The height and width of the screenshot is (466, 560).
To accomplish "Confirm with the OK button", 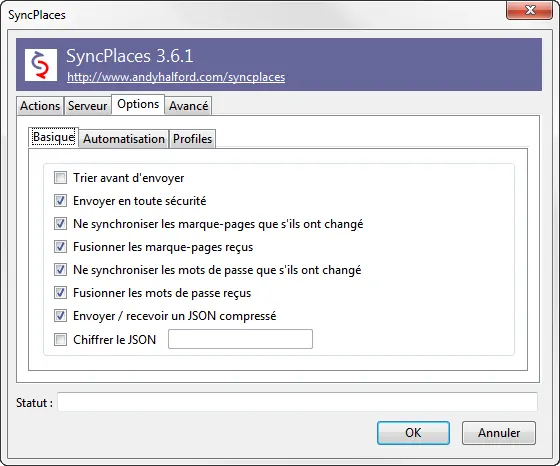I will pos(413,433).
